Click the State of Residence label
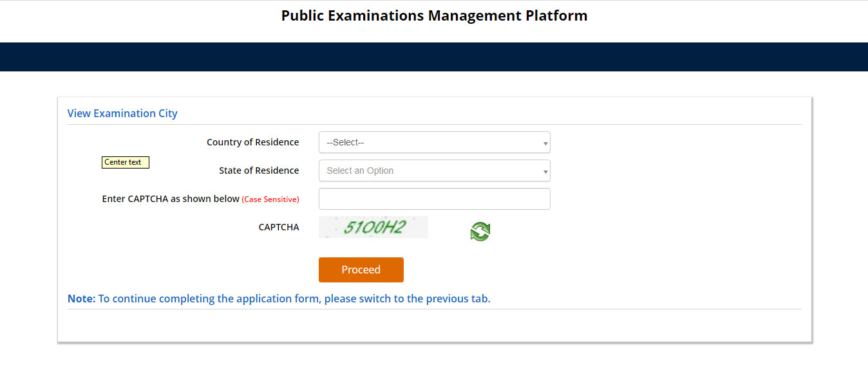This screenshot has width=868, height=368. point(259,170)
